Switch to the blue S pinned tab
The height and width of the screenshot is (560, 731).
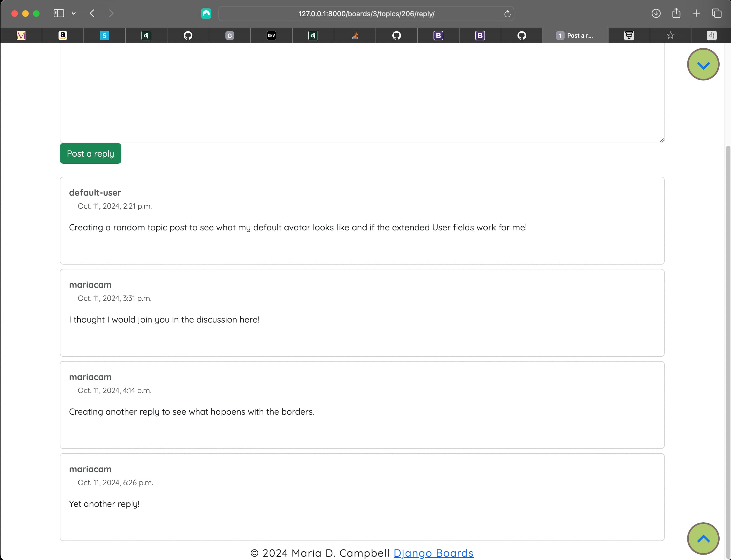pyautogui.click(x=105, y=35)
